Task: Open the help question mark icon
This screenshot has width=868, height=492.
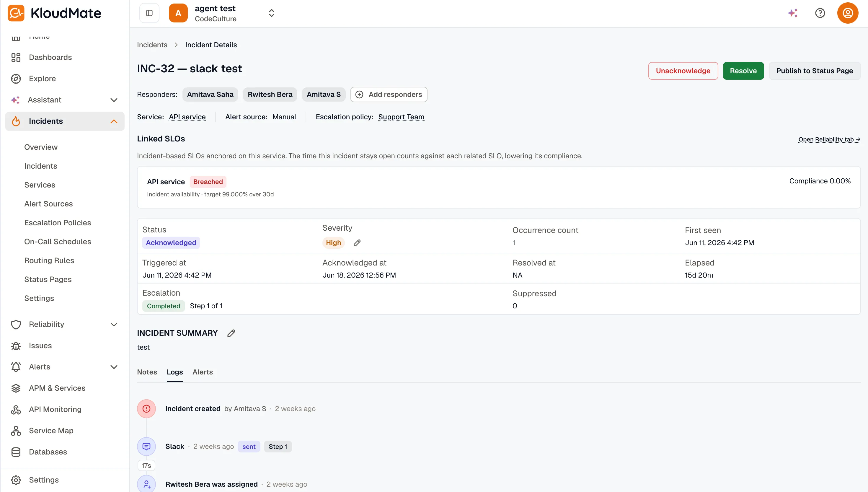Action: tap(820, 13)
